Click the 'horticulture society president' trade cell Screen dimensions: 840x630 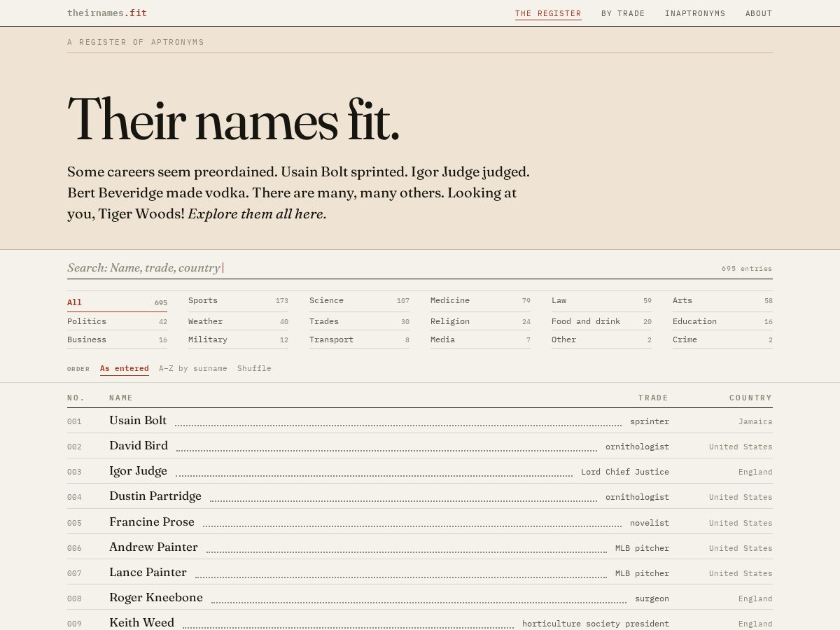point(596,624)
